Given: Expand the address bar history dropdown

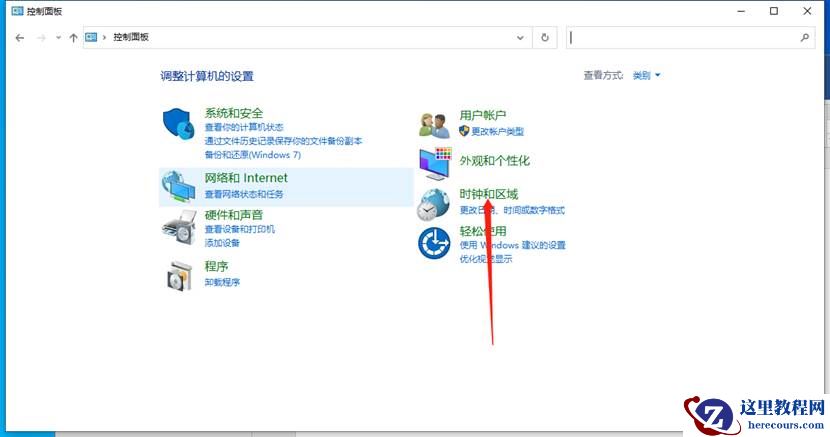Looking at the screenshot, I should pos(520,38).
